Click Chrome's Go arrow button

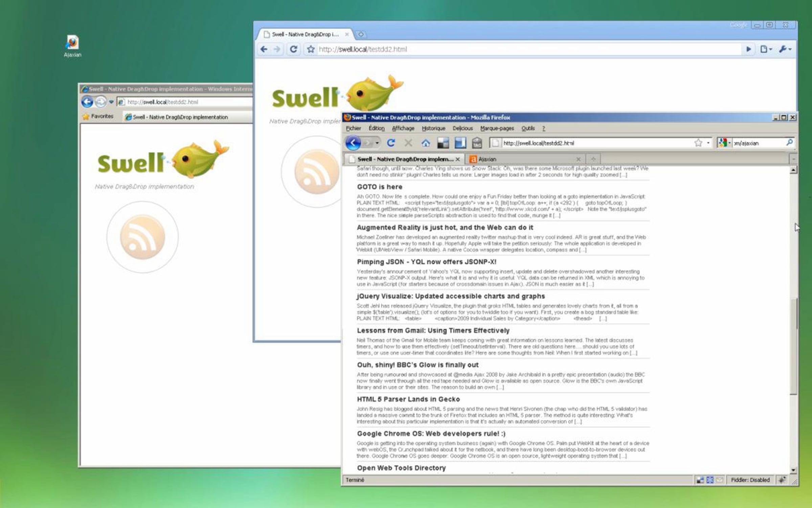(749, 49)
